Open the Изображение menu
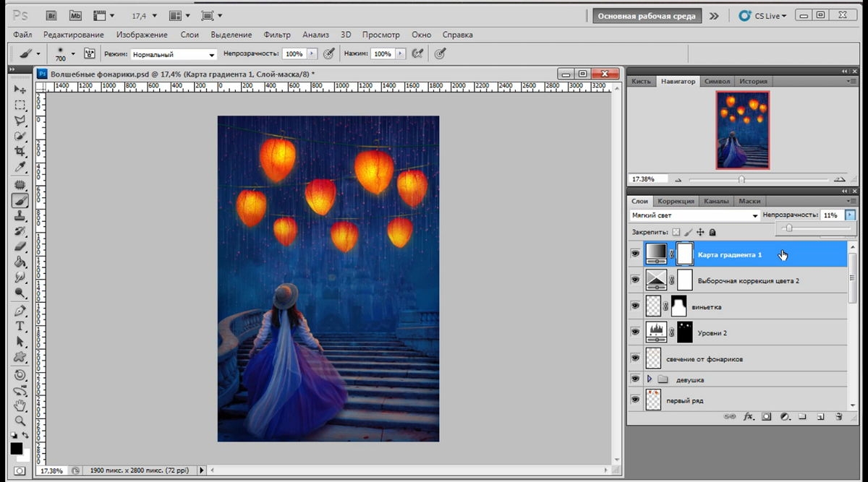 [x=142, y=34]
